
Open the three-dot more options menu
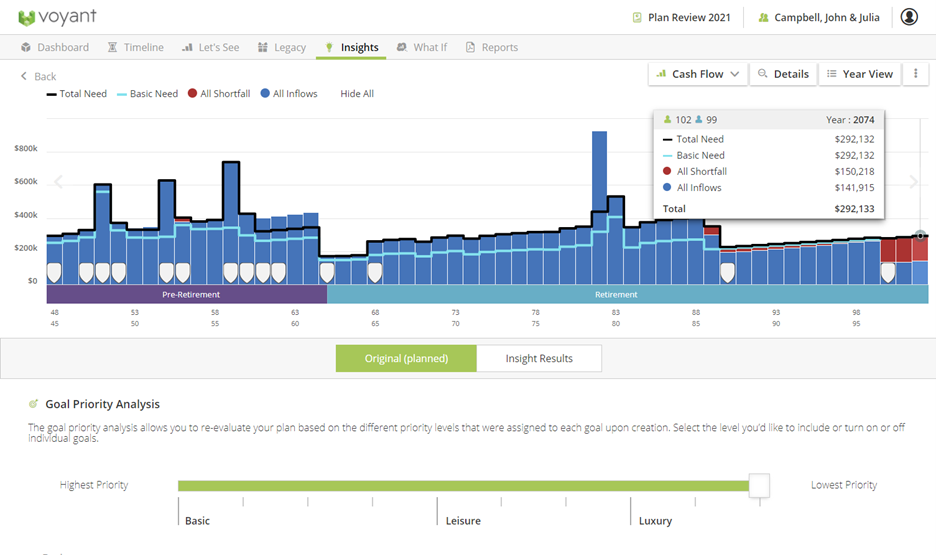(x=915, y=74)
